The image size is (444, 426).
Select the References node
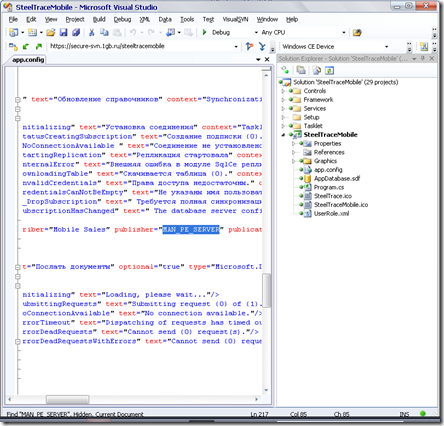point(329,152)
